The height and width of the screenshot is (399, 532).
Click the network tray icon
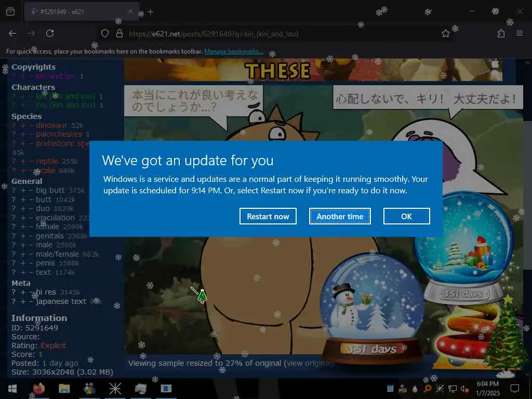click(453, 389)
